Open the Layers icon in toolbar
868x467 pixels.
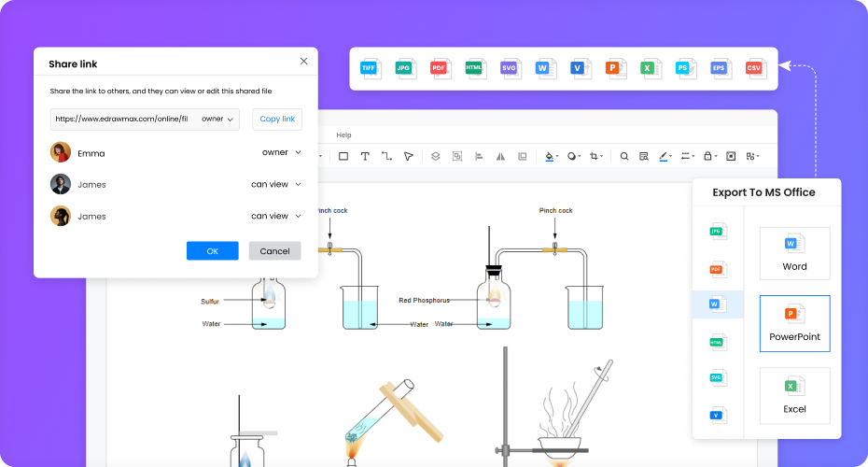tap(435, 156)
